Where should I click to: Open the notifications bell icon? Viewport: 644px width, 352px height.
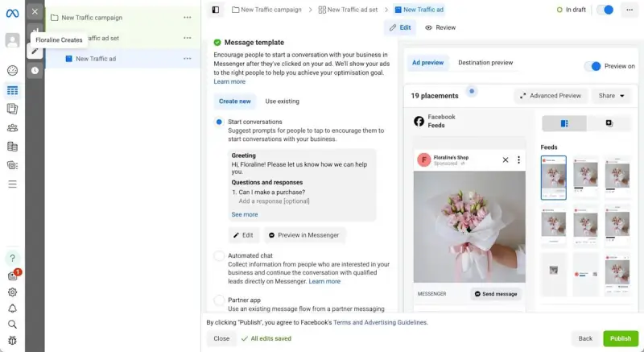(x=12, y=309)
